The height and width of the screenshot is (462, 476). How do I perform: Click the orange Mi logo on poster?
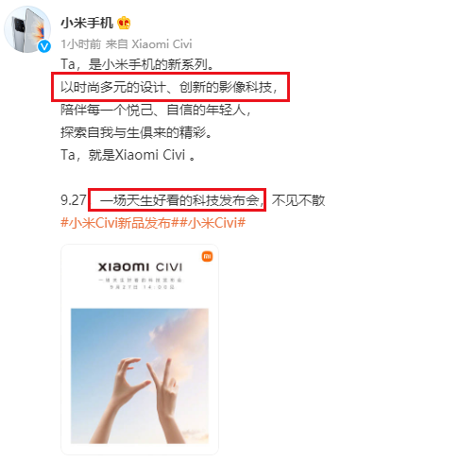click(x=207, y=256)
